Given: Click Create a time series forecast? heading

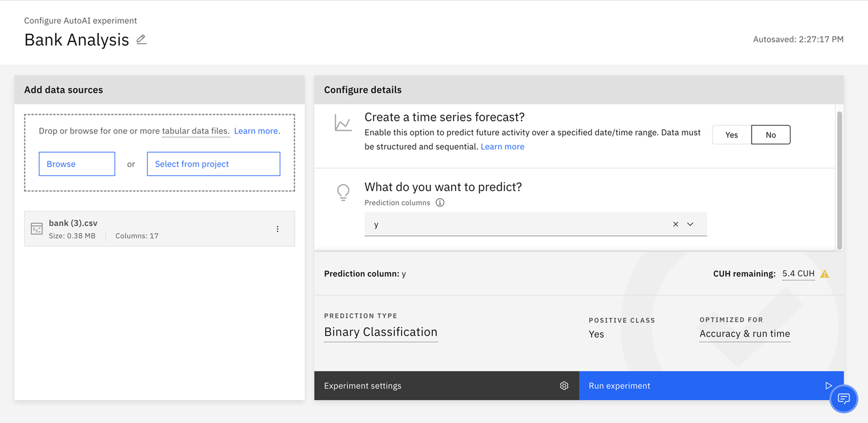Looking at the screenshot, I should (x=445, y=117).
